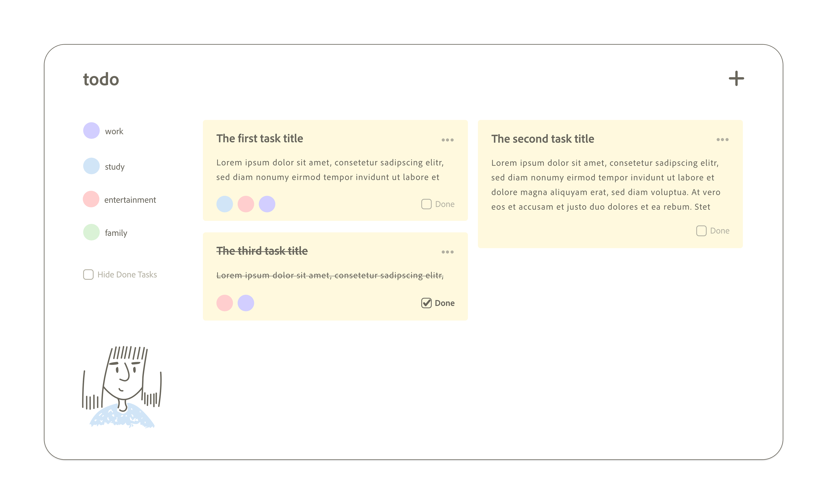Filter by the entertainment label
Screen dimensions: 827x504
pyautogui.click(x=130, y=200)
